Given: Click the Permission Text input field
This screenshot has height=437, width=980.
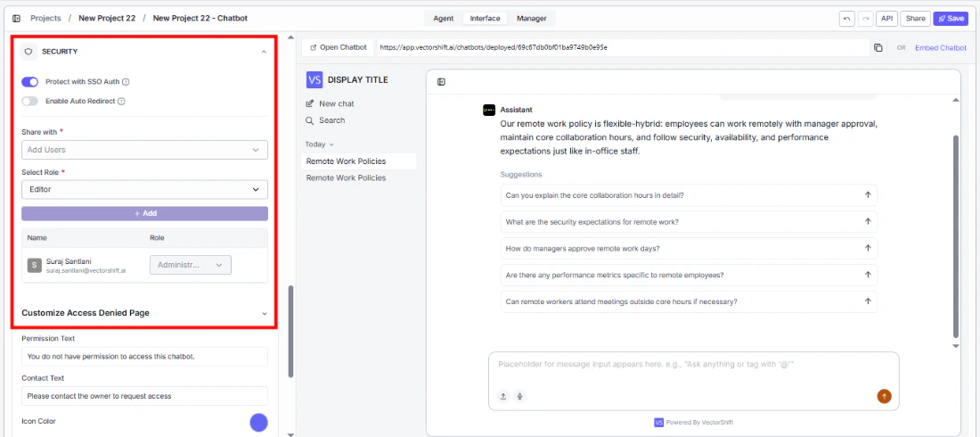Looking at the screenshot, I should (144, 357).
